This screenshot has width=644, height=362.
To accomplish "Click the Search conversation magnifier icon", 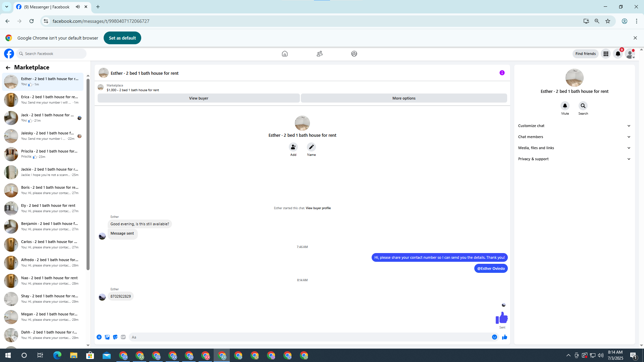I will [x=583, y=106].
